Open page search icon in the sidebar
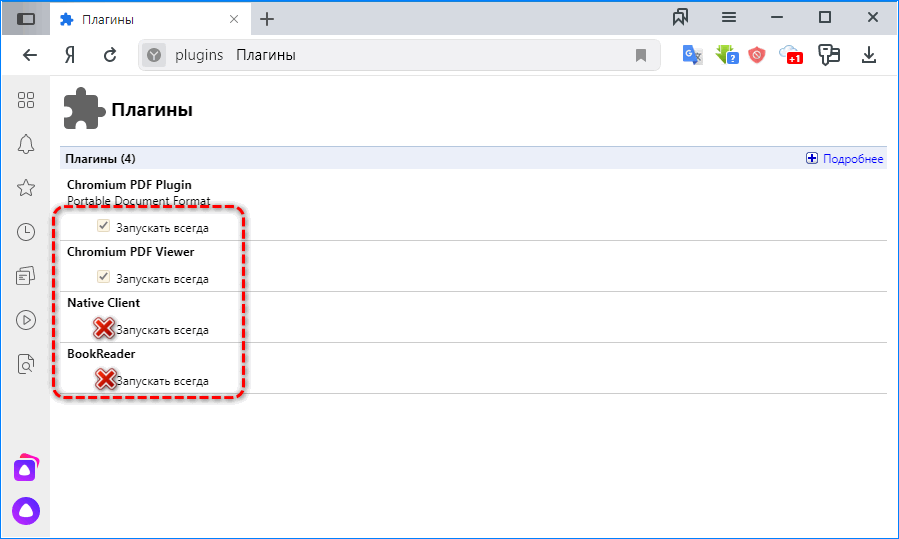The image size is (899, 539). (26, 364)
